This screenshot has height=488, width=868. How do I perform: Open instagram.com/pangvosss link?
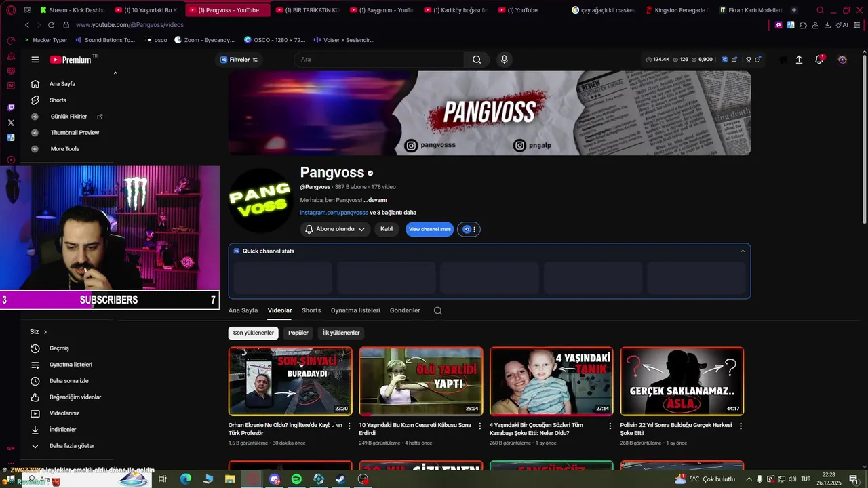click(334, 213)
